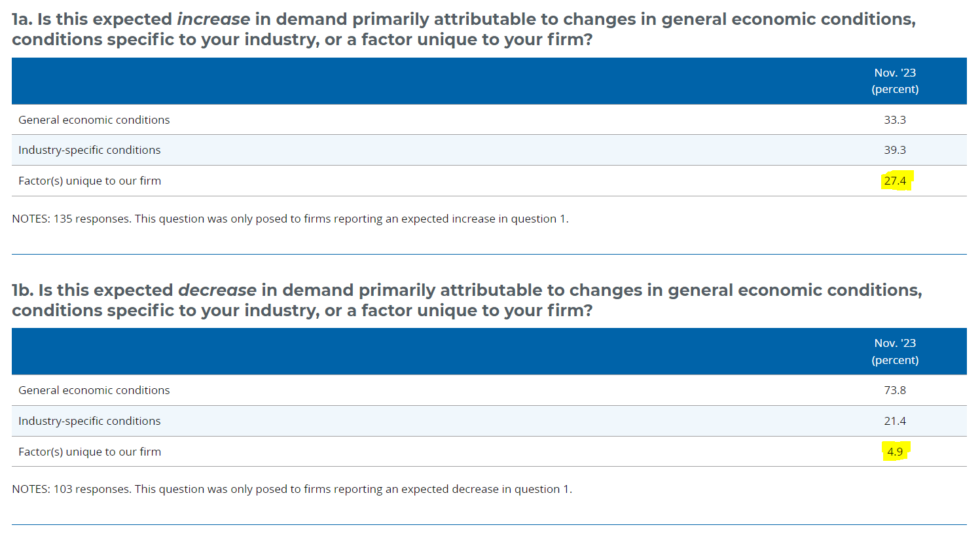Image resolution: width=980 pixels, height=542 pixels.
Task: Click the italic word "decrease" in heading 1b
Action: click(x=217, y=290)
